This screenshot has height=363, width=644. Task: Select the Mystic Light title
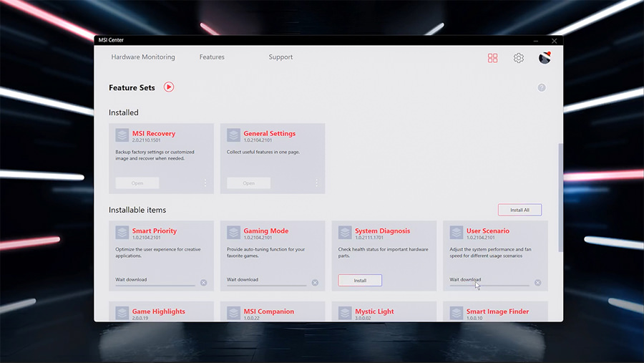tap(374, 311)
